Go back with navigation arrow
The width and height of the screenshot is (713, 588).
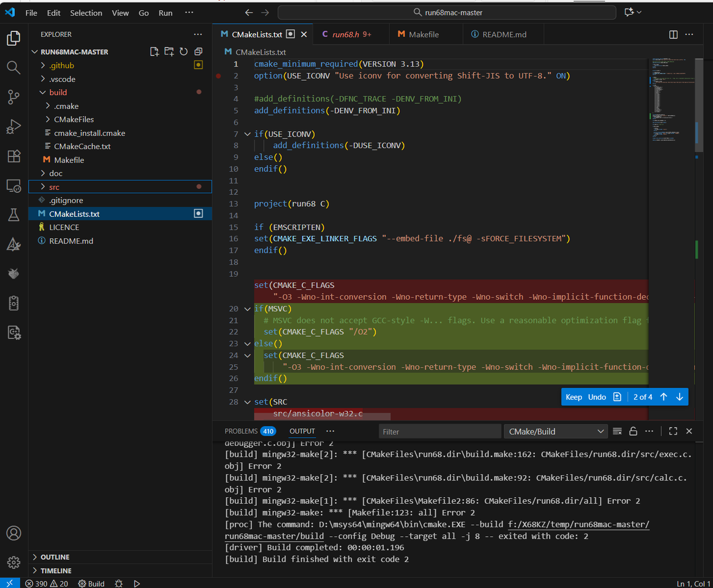coord(249,12)
